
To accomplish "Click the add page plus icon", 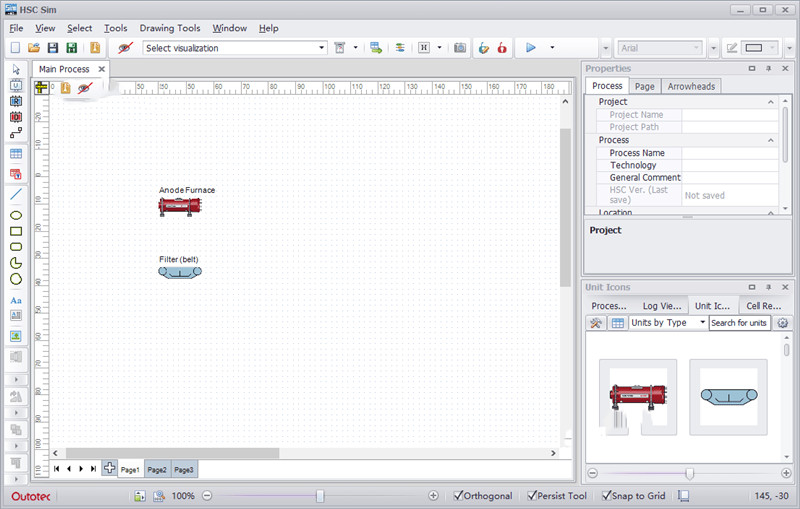I will coord(109,467).
